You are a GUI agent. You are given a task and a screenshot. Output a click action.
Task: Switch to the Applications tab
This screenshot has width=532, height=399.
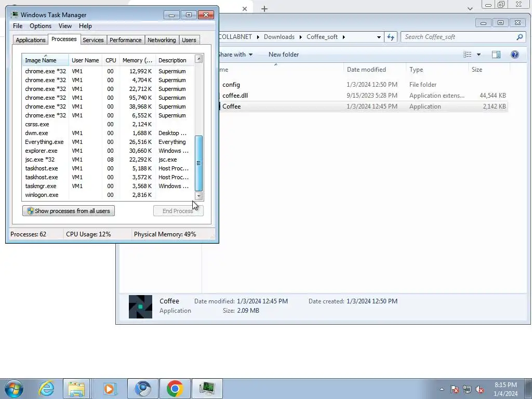[31, 39]
